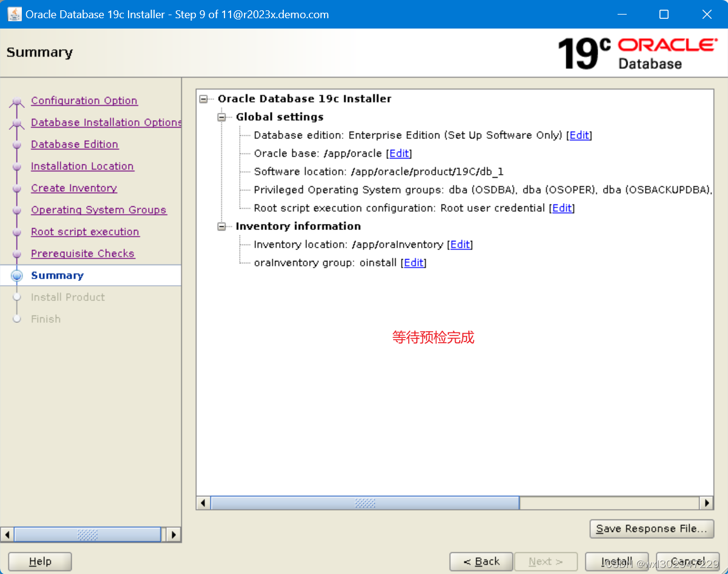Edit the Oracle base path
The height and width of the screenshot is (574, 728).
tap(399, 154)
